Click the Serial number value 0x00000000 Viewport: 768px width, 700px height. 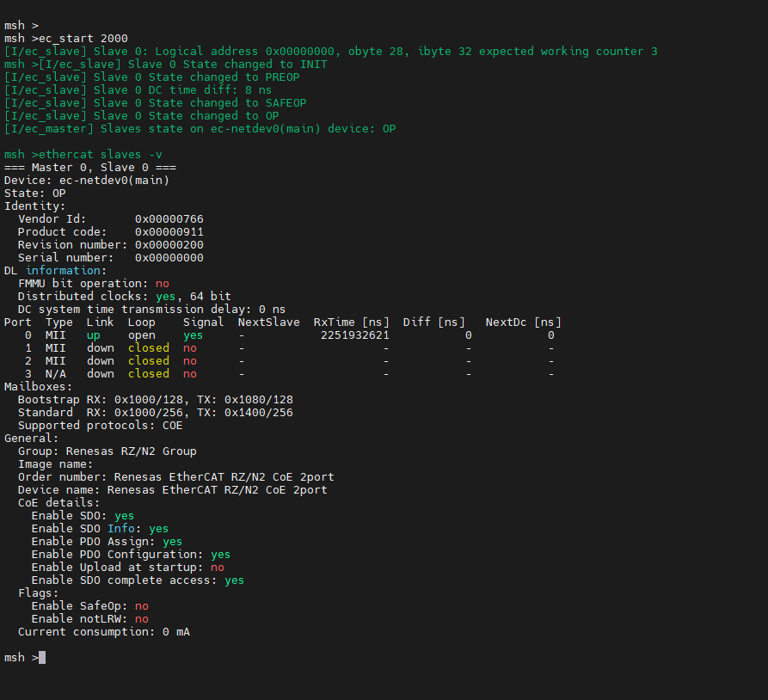[x=169, y=258]
